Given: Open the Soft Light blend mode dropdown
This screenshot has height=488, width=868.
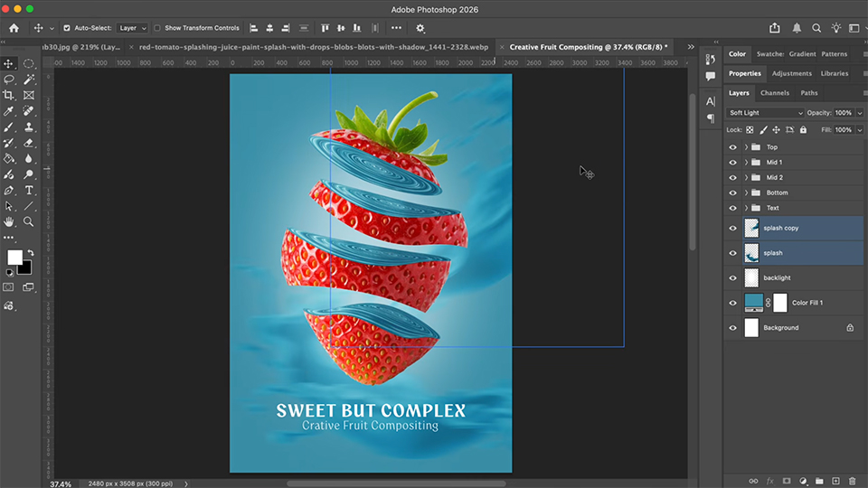Looking at the screenshot, I should (765, 113).
